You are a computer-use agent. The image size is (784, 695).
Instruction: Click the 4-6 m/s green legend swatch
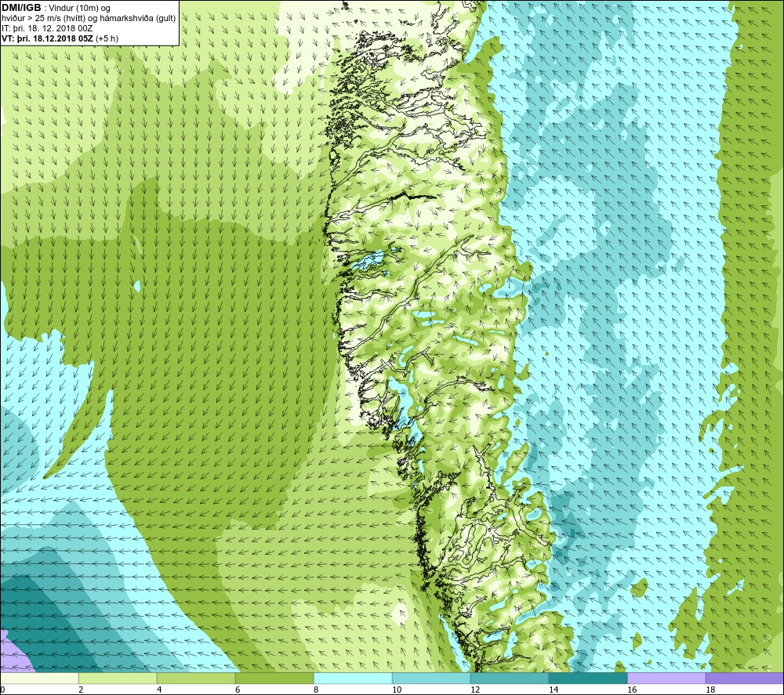click(x=196, y=678)
